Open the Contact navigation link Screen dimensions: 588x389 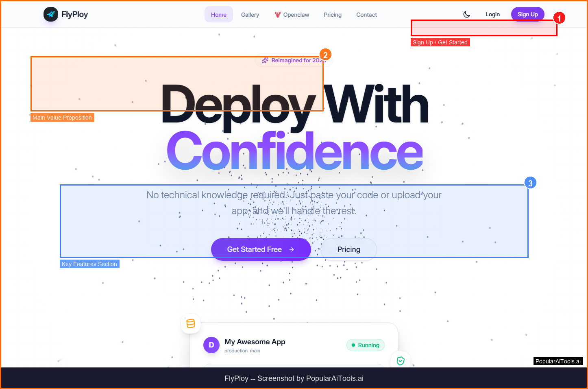pyautogui.click(x=366, y=15)
